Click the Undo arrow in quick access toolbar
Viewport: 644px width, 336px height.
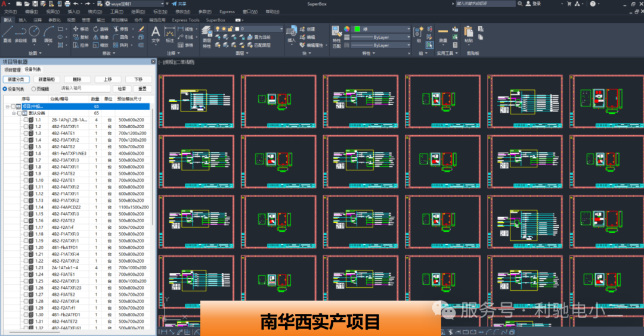[76, 4]
